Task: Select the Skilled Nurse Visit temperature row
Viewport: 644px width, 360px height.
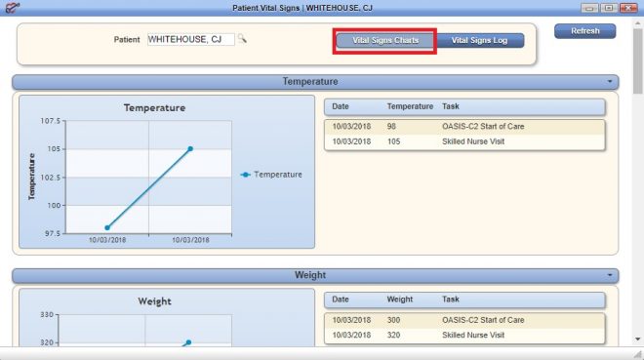Action: pos(464,141)
